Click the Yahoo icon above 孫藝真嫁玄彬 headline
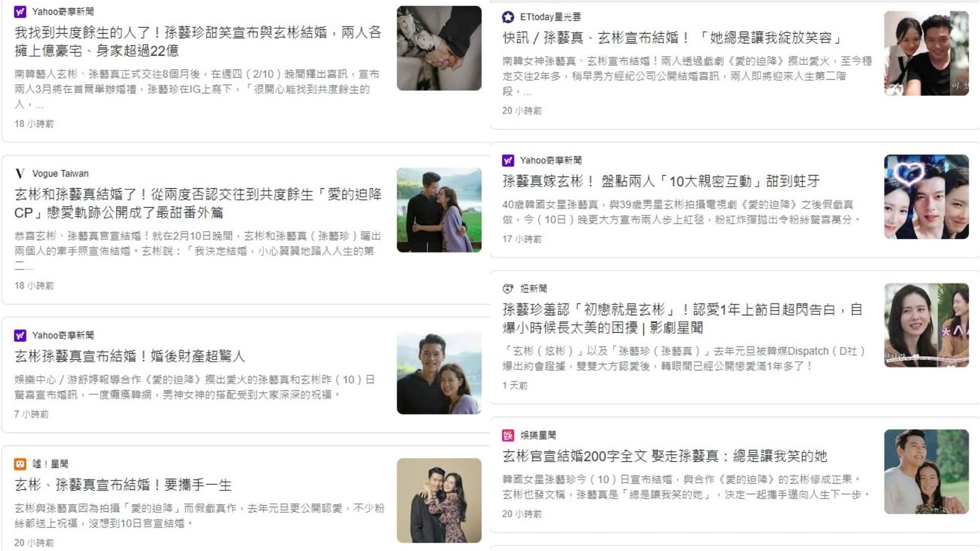This screenshot has height=551, width=980. pos(508,160)
